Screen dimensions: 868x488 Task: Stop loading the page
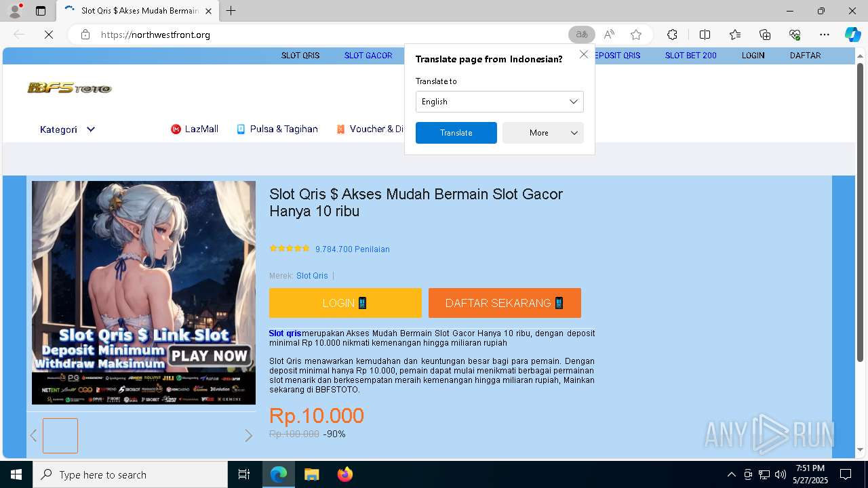tap(49, 35)
